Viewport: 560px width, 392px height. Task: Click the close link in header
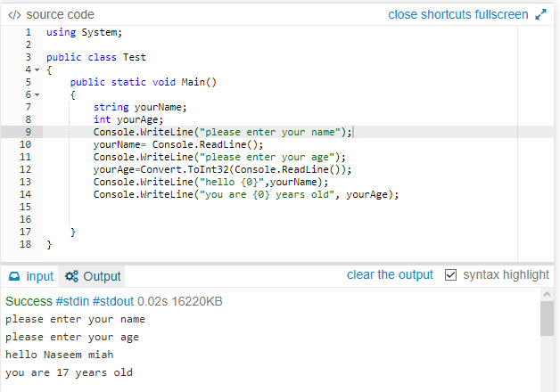402,14
